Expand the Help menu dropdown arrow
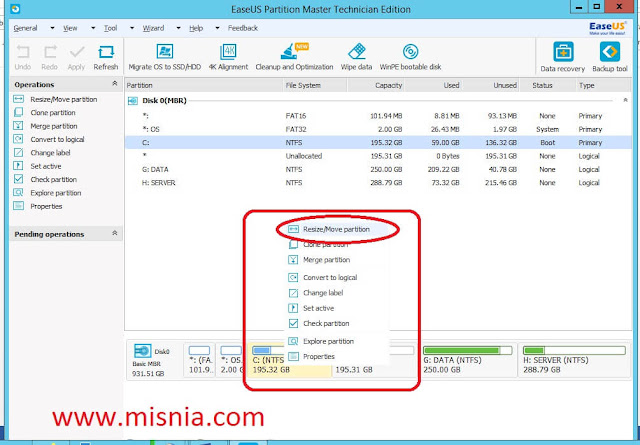 pos(217,28)
